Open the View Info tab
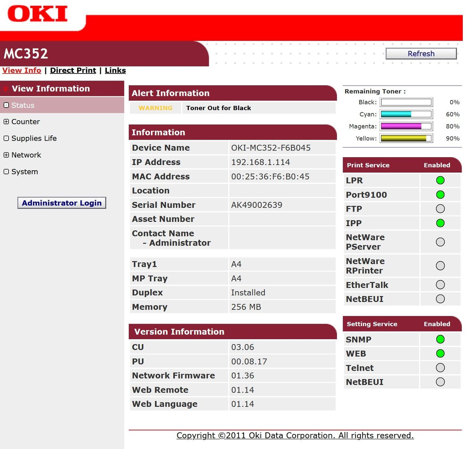476x449 pixels. 22,71
